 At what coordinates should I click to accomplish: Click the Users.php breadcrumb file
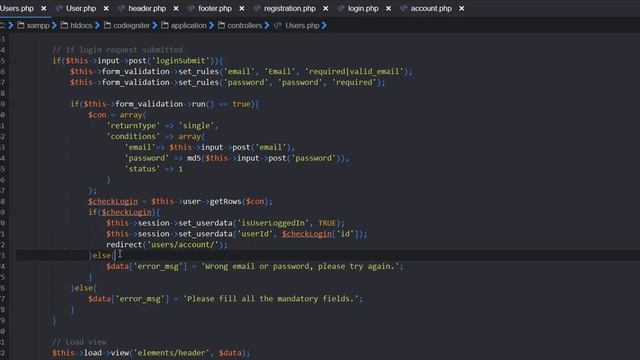coord(302,25)
